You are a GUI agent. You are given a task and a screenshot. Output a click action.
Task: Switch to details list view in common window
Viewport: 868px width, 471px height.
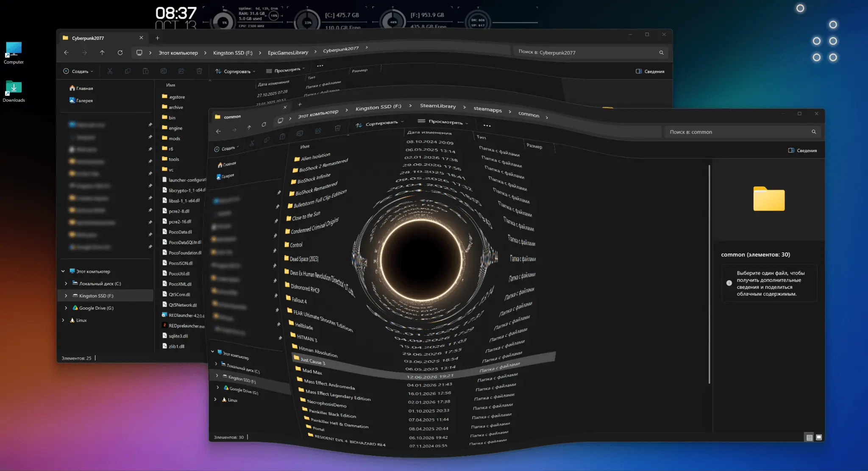pos(810,438)
